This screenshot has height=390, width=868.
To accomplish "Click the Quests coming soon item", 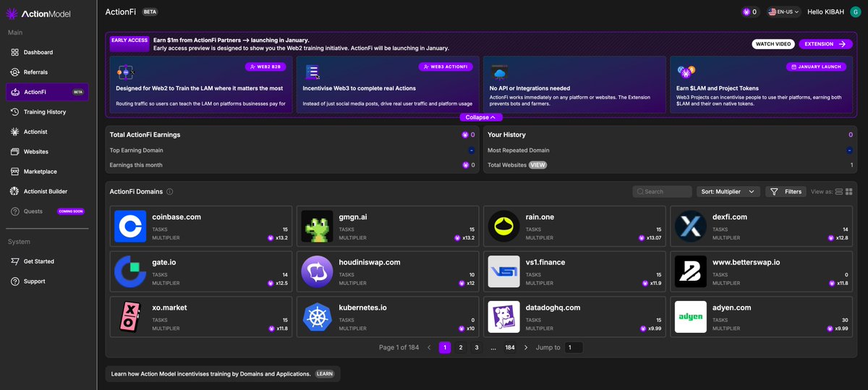I will (47, 211).
